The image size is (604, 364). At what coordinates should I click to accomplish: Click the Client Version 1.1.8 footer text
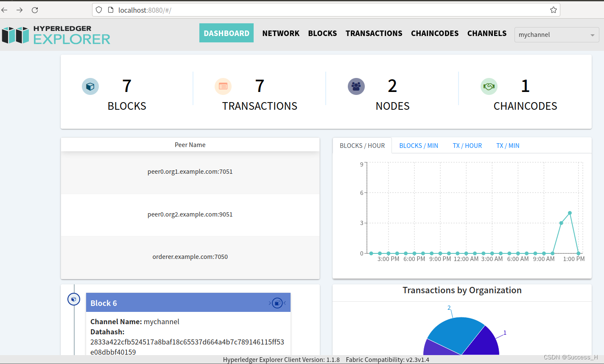(281, 360)
